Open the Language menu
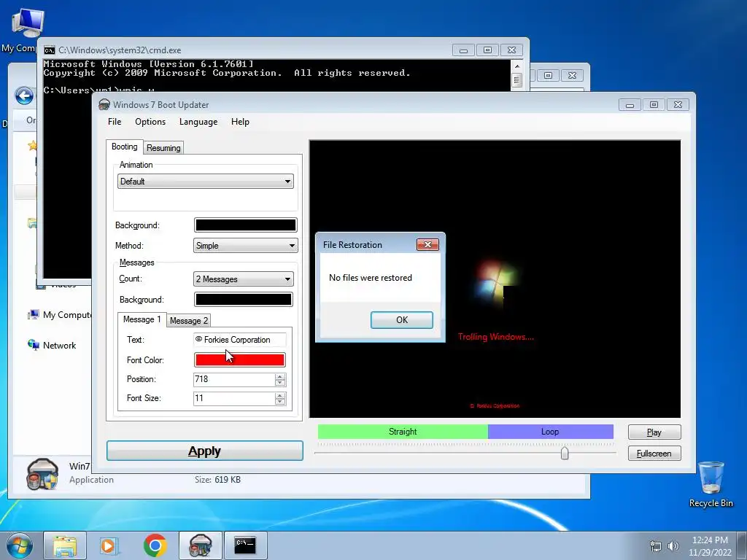Screen dimensions: 747x560 click(x=198, y=122)
